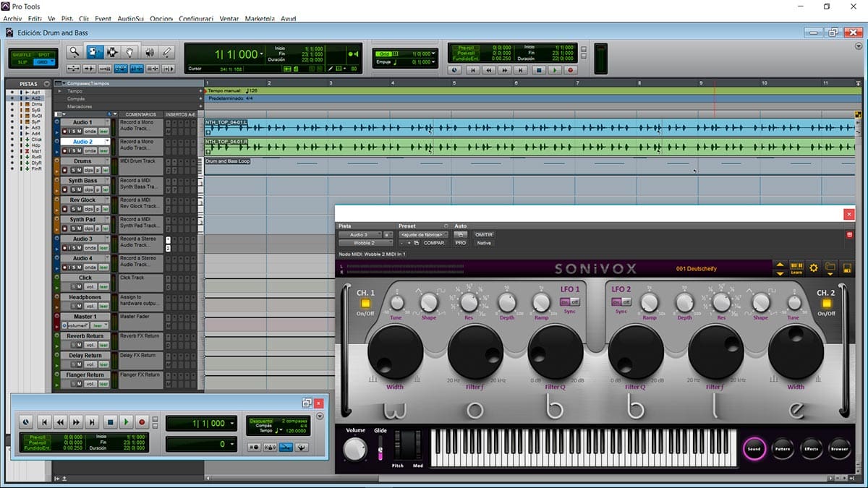This screenshot has height=488, width=868.
Task: Select the Pencil tool
Action: (167, 52)
